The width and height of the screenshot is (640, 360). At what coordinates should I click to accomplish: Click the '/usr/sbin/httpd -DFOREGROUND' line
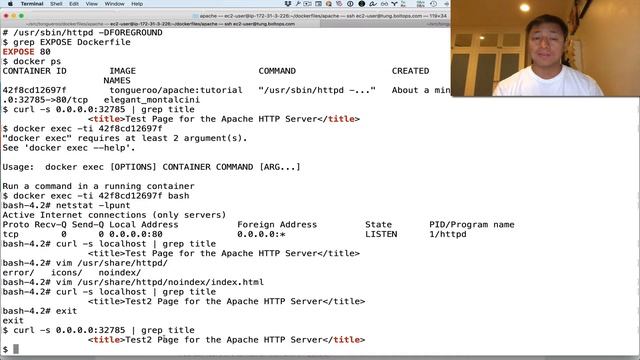[x=82, y=33]
